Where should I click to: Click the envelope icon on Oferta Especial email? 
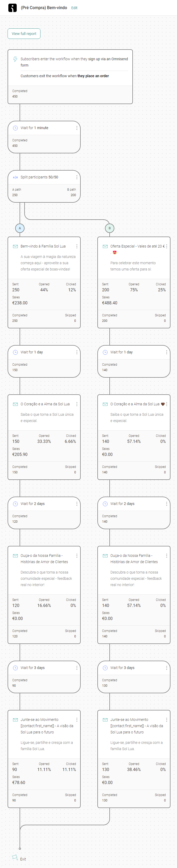105,246
